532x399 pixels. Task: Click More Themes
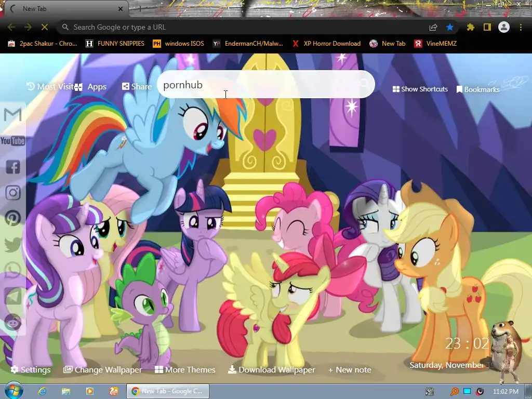185,369
